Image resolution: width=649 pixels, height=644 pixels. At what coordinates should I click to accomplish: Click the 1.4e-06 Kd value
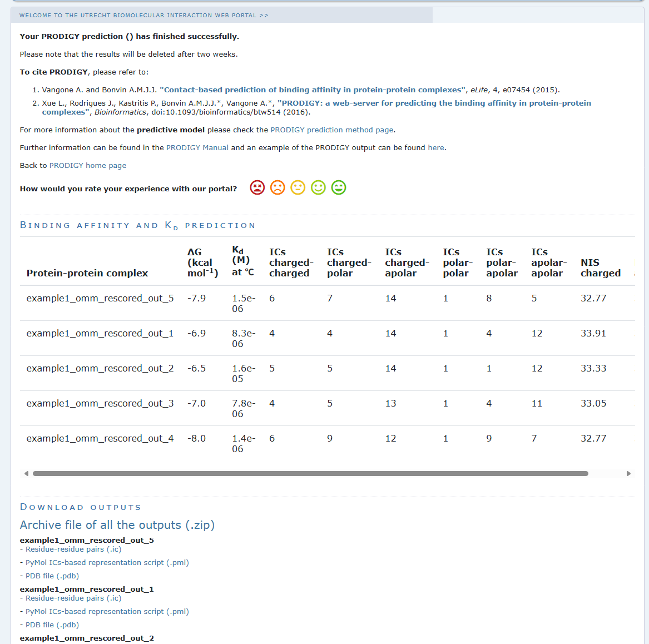(244, 444)
